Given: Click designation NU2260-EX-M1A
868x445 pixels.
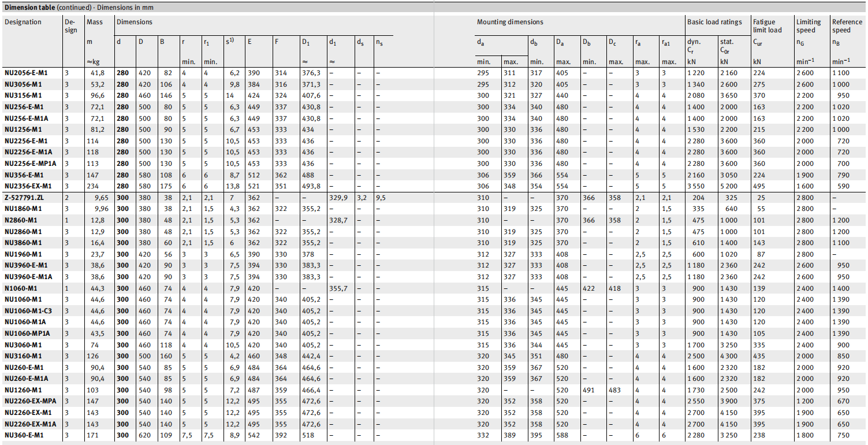Looking at the screenshot, I should pos(30,424).
